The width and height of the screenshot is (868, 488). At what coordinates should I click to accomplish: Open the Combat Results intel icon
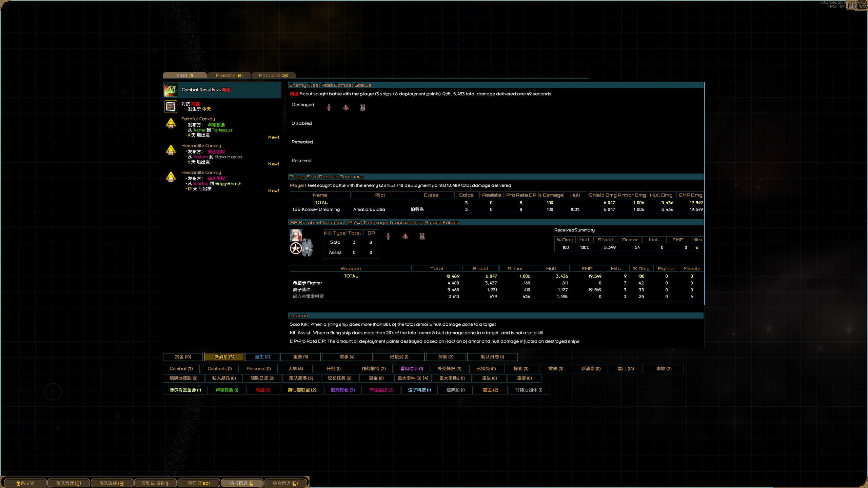(171, 90)
